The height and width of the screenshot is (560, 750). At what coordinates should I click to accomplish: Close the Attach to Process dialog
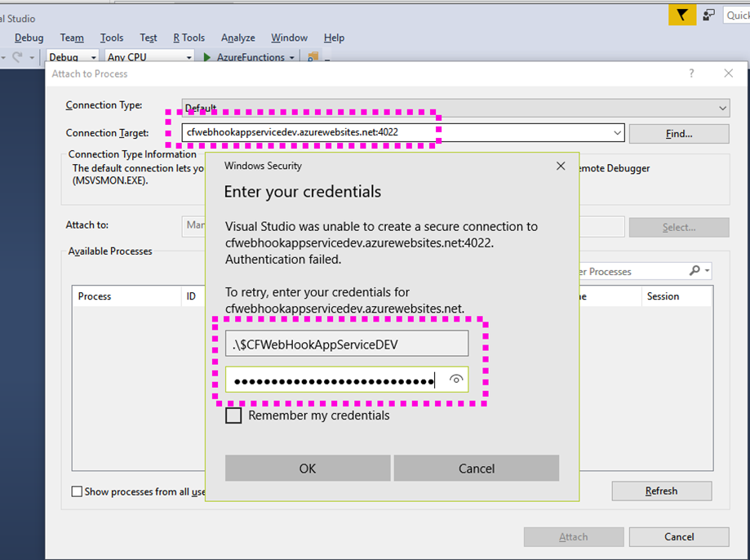point(728,73)
